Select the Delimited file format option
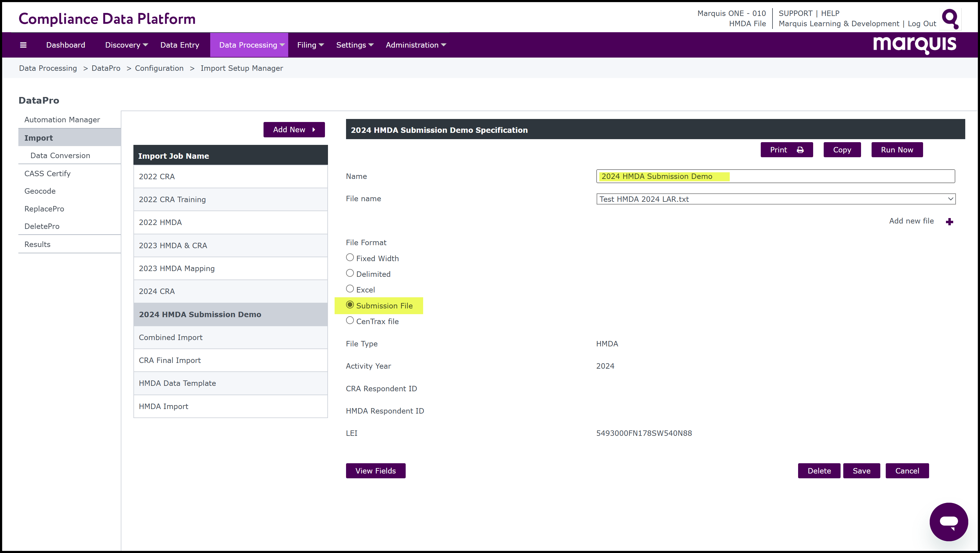 click(x=350, y=273)
